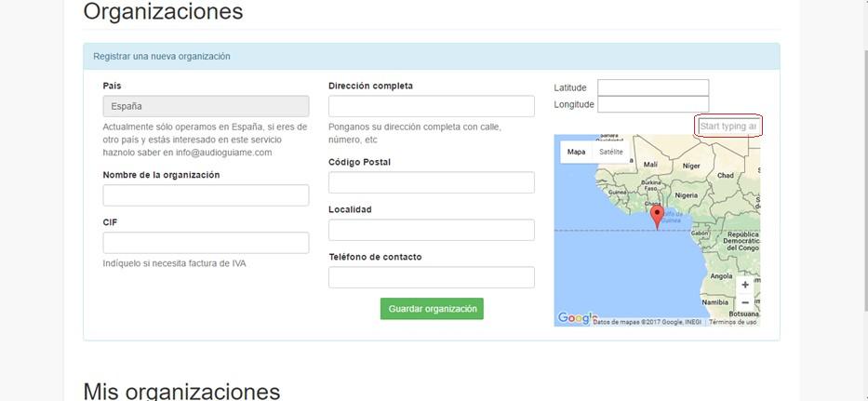868x401 pixels.
Task: Focus the Localidad field
Action: (431, 230)
